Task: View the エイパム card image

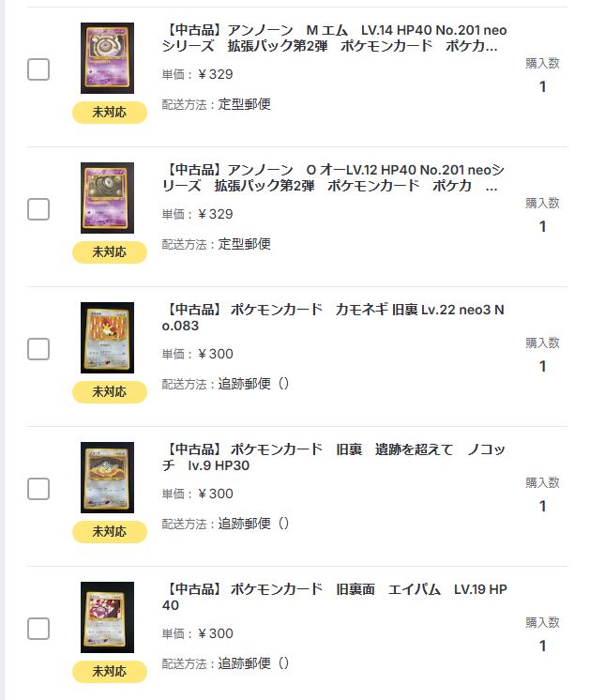Action: 107,617
